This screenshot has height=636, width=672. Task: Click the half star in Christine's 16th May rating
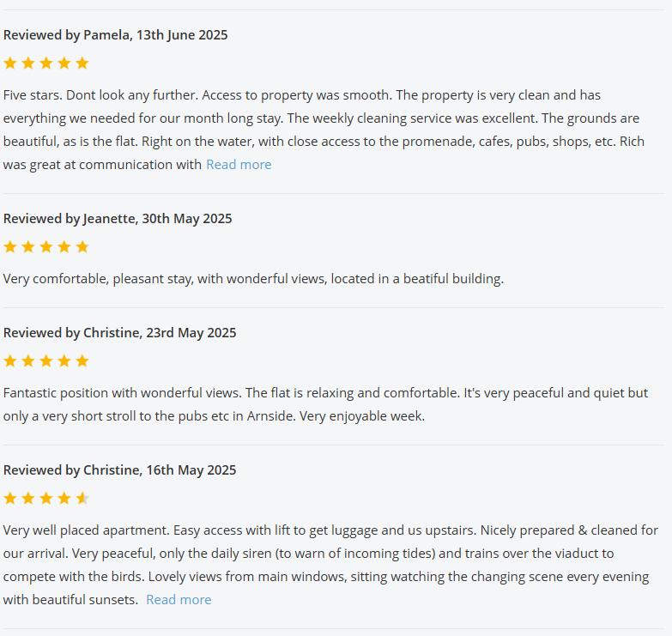click(x=82, y=498)
